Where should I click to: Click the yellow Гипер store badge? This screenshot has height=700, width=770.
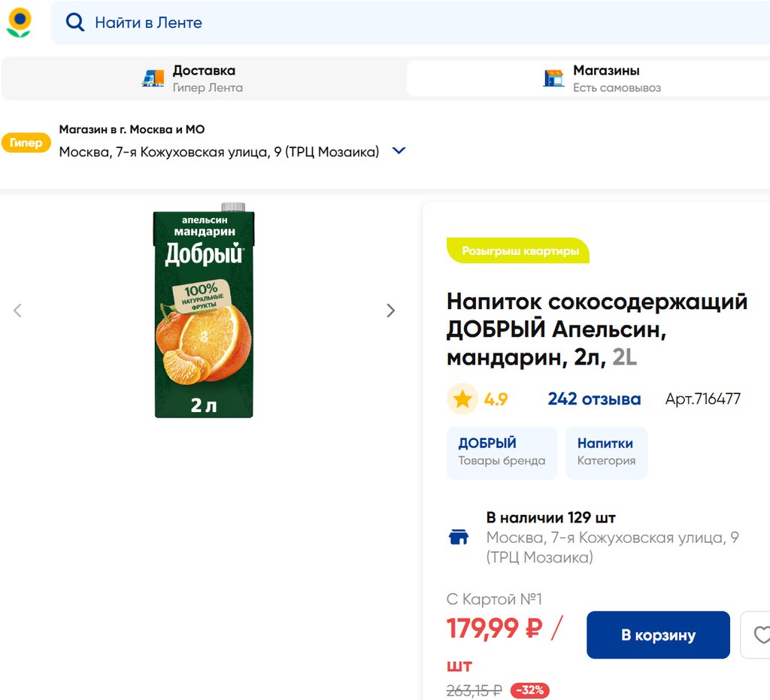tap(26, 143)
